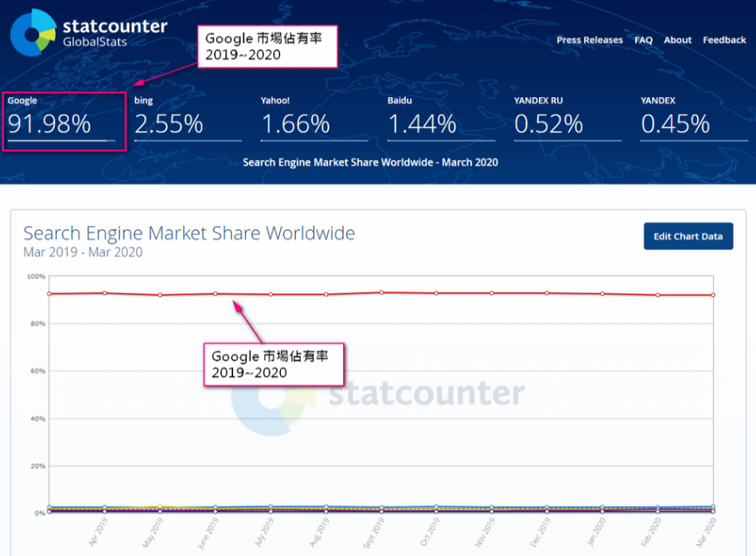Viewport: 756px width, 556px height.
Task: Open the FAQ link
Action: pyautogui.click(x=643, y=40)
